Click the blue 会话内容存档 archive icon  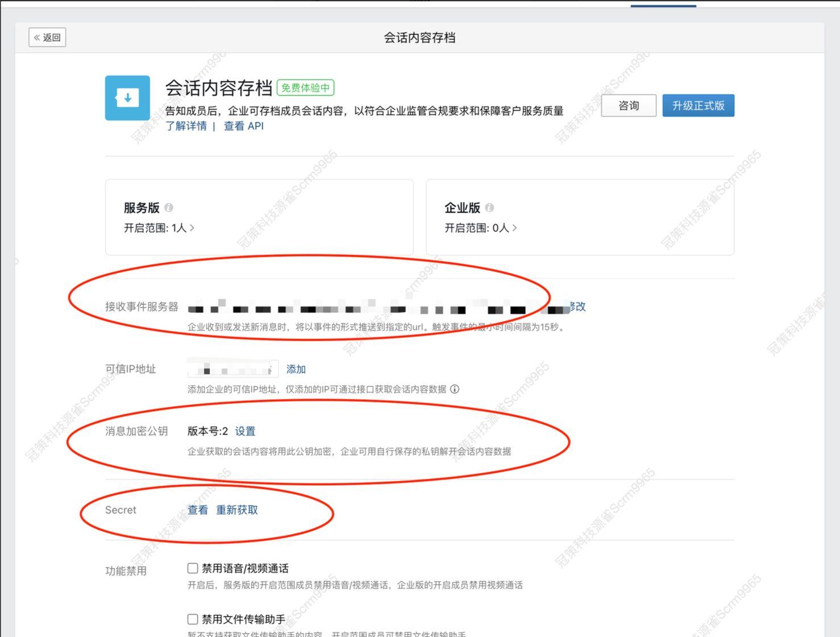[127, 98]
